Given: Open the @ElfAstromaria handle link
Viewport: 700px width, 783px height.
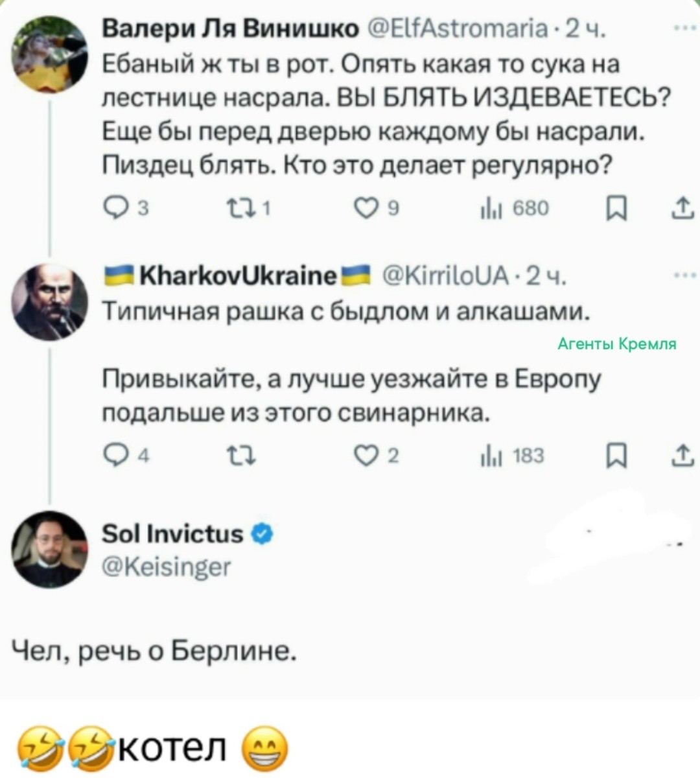Looking at the screenshot, I should (457, 29).
